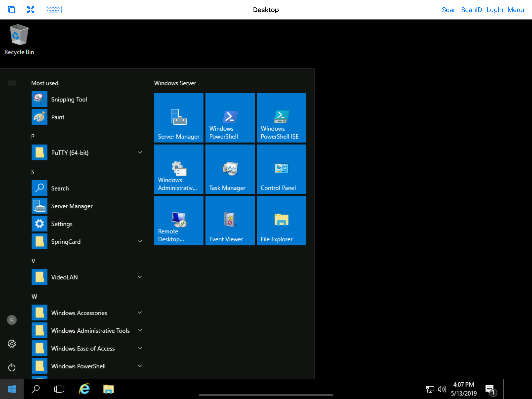This screenshot has height=399, width=532.
Task: Open the Windows Administrative Tools tile
Action: tap(179, 169)
